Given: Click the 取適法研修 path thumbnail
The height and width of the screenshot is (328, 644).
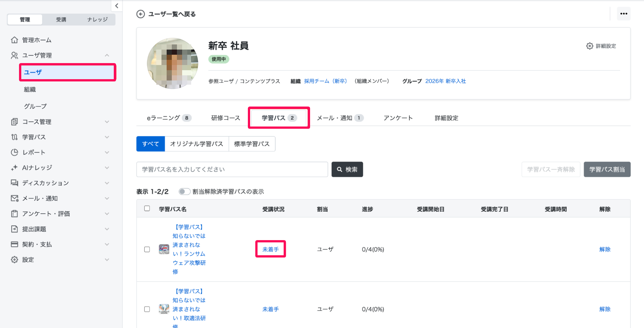Looking at the screenshot, I should click(164, 309).
